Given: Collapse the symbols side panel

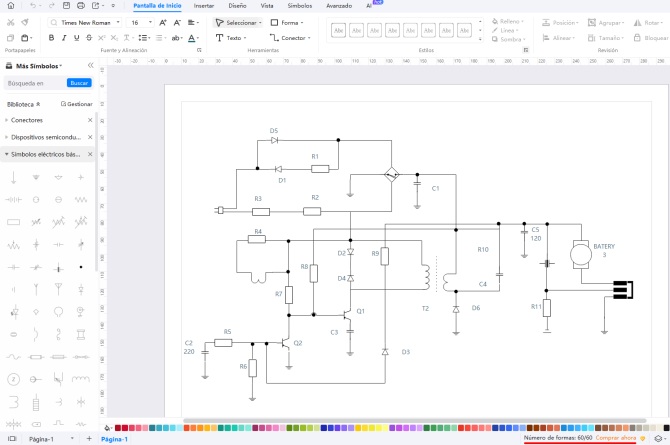Looking at the screenshot, I should (90, 65).
